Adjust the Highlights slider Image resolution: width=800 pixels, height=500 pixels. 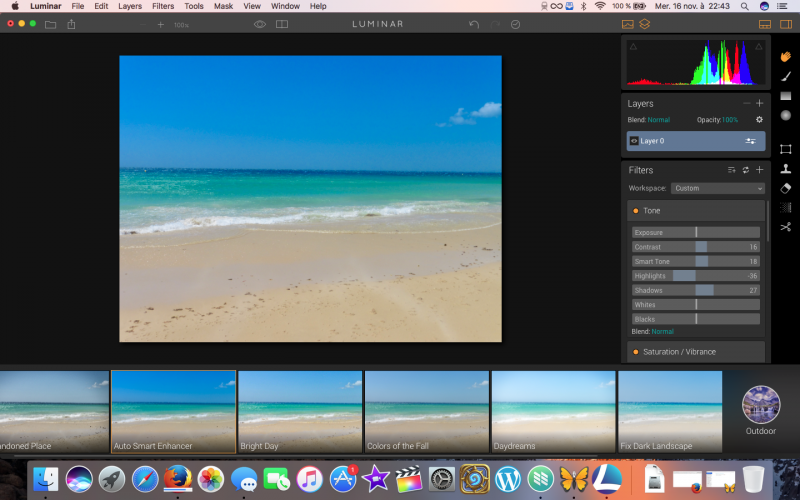tap(696, 276)
